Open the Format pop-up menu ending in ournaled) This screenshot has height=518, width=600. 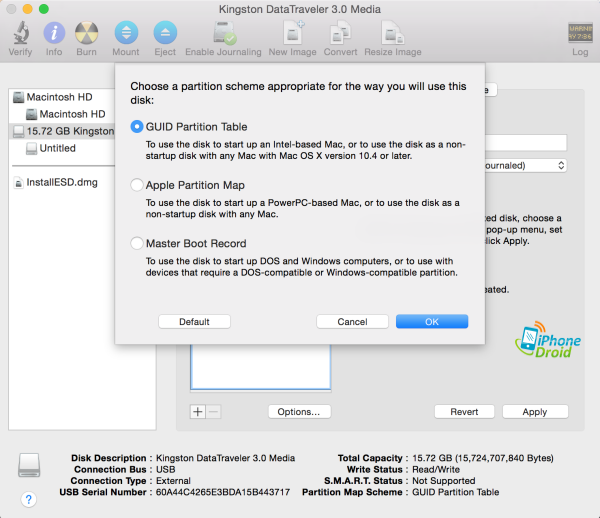tap(526, 165)
